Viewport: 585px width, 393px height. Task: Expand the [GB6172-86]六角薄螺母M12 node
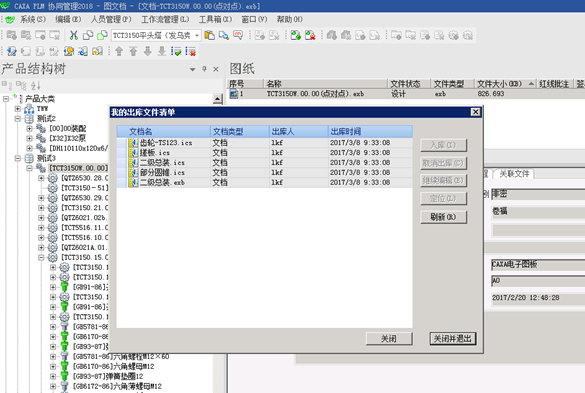(53, 386)
